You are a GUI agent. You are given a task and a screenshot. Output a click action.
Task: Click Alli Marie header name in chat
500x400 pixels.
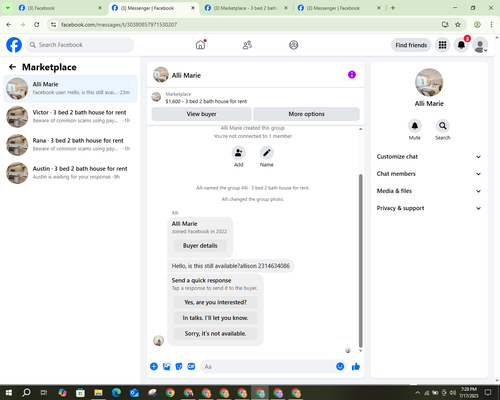click(186, 75)
